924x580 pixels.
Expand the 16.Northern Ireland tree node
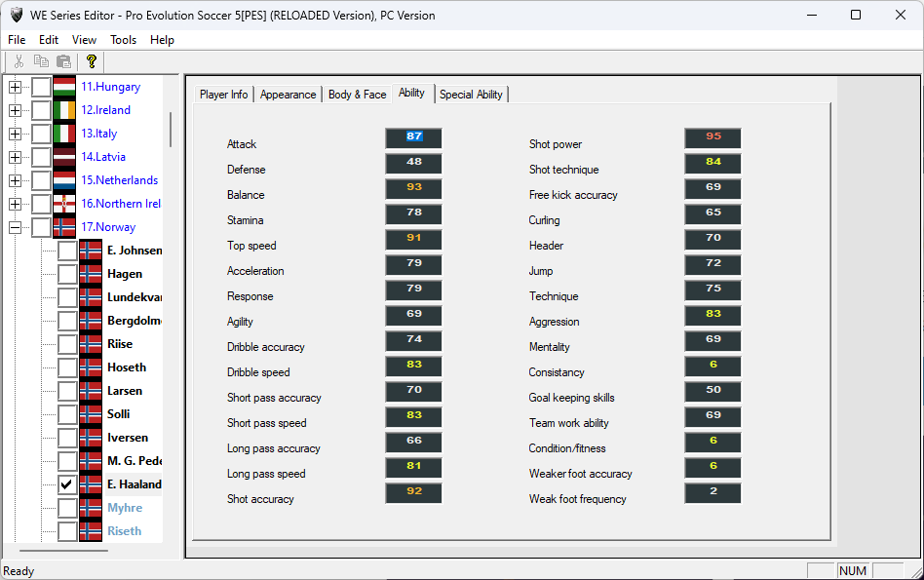[16, 204]
